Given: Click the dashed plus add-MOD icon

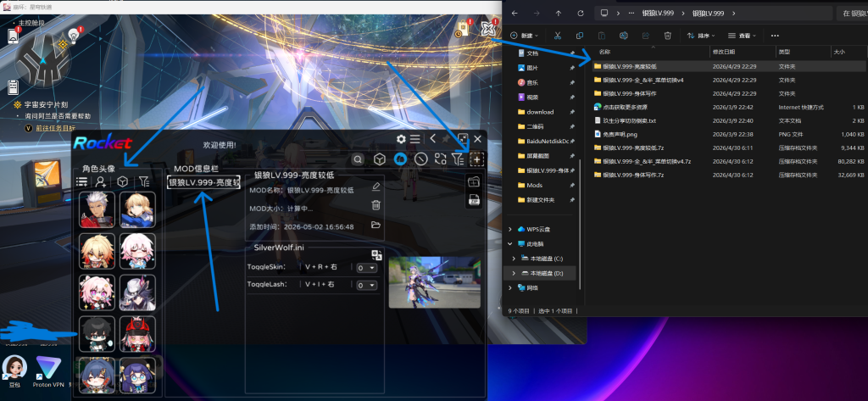Looking at the screenshot, I should click(x=476, y=159).
